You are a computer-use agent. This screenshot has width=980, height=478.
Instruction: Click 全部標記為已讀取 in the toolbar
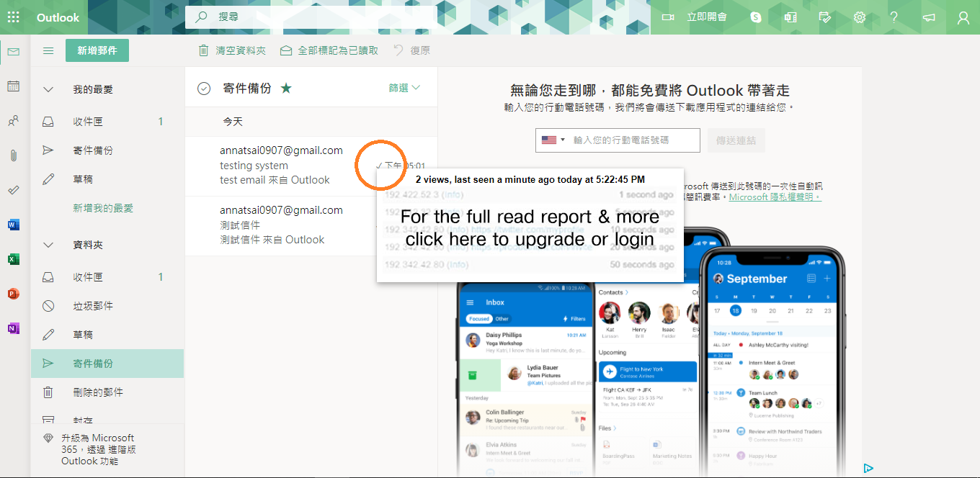[329, 50]
